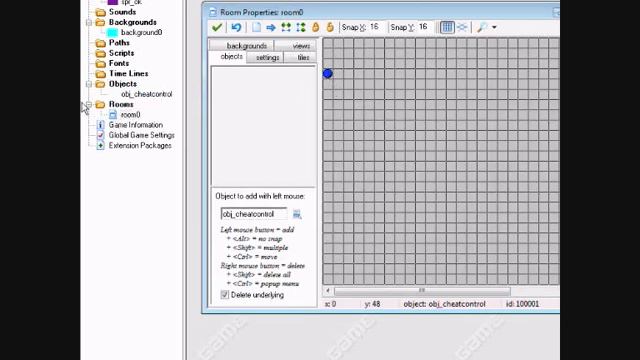640x360 pixels.
Task: Click the object name field obj_cheatcontrol
Action: point(254,214)
